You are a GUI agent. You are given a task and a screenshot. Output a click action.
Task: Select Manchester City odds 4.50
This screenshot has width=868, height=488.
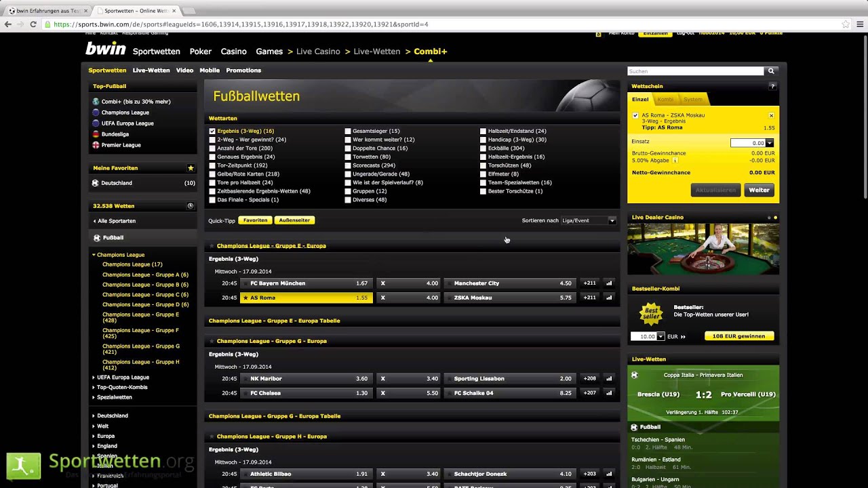(510, 283)
